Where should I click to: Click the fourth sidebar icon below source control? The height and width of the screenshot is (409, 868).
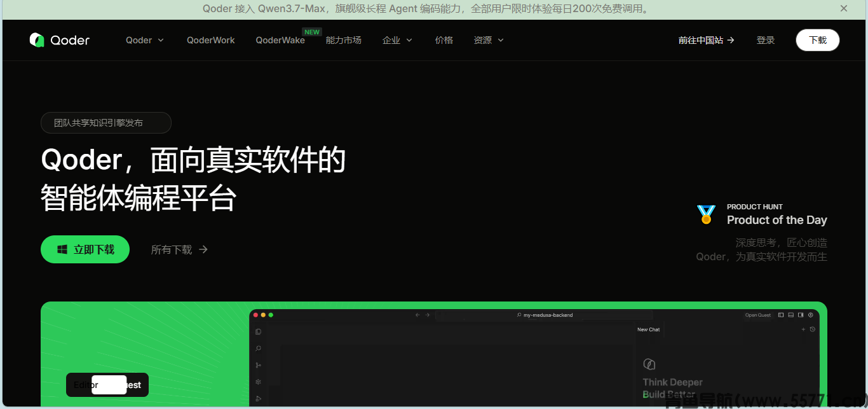click(x=258, y=382)
